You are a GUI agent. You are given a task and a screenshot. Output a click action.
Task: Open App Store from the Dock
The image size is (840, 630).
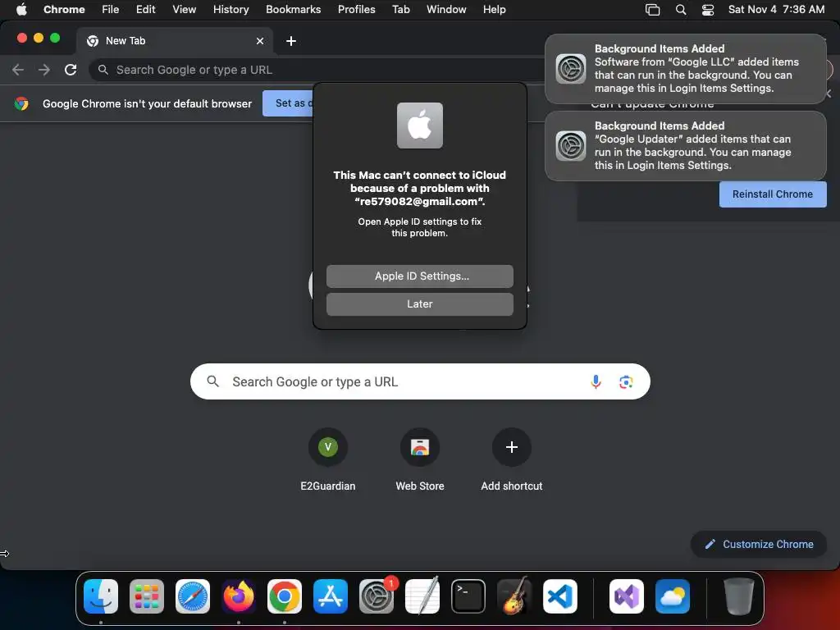pos(331,596)
